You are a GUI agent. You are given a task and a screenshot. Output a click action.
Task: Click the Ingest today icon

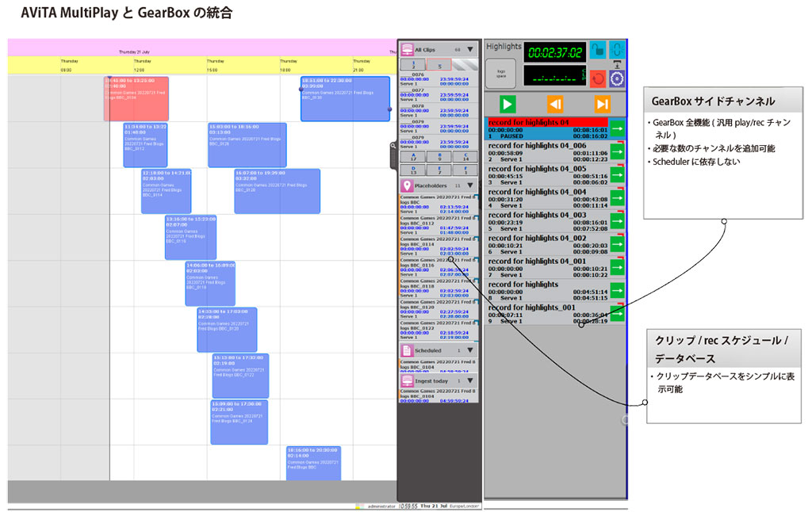[x=407, y=380]
